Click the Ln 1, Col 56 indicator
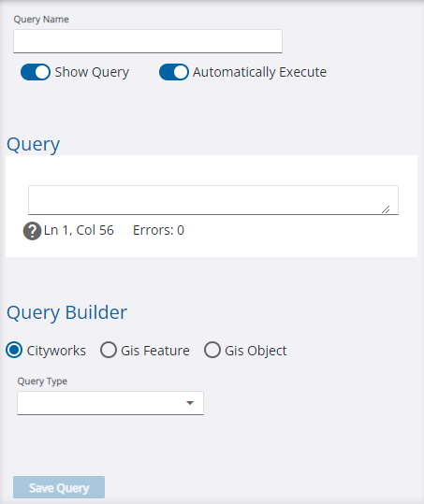The width and height of the screenshot is (424, 504). [79, 230]
